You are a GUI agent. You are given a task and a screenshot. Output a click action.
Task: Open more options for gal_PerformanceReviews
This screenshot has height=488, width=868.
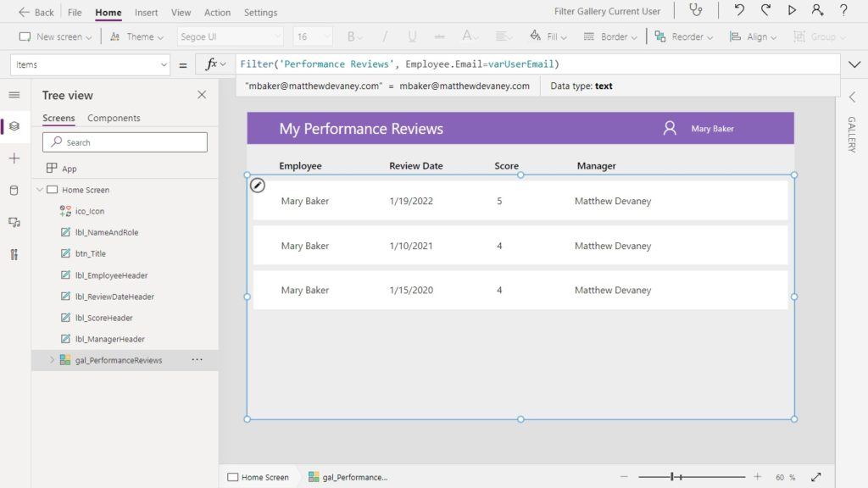tap(197, 359)
